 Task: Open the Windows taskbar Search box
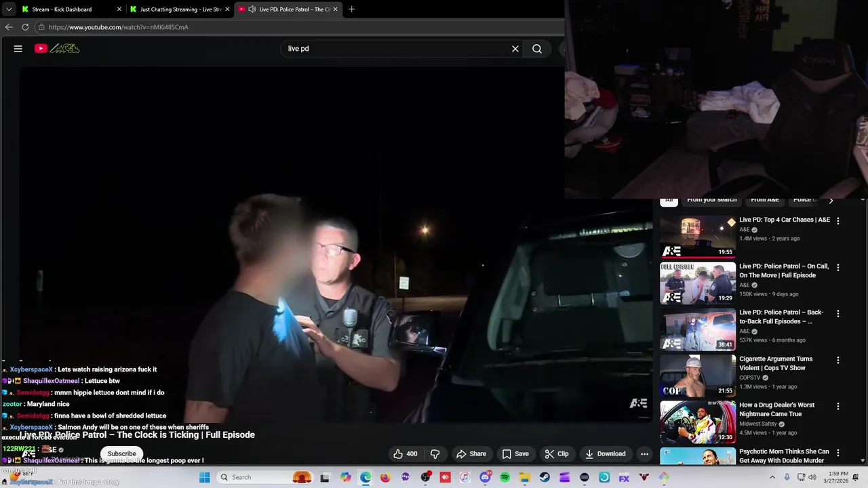264,477
